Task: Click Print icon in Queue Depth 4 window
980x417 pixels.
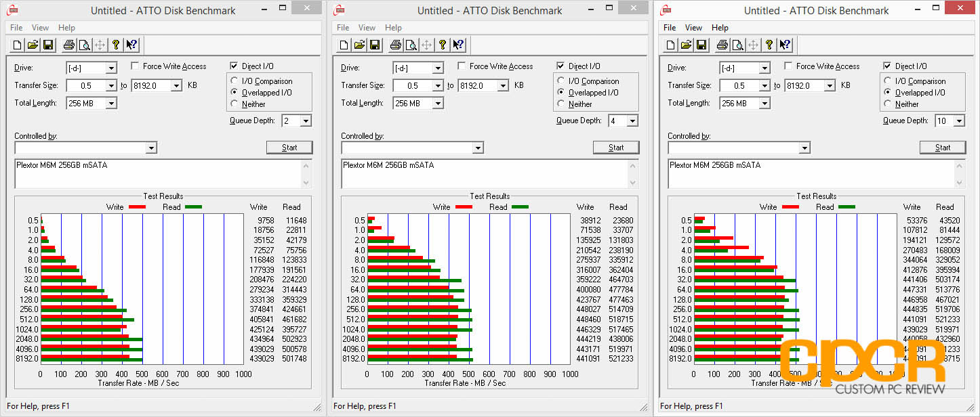Action: pyautogui.click(x=395, y=45)
